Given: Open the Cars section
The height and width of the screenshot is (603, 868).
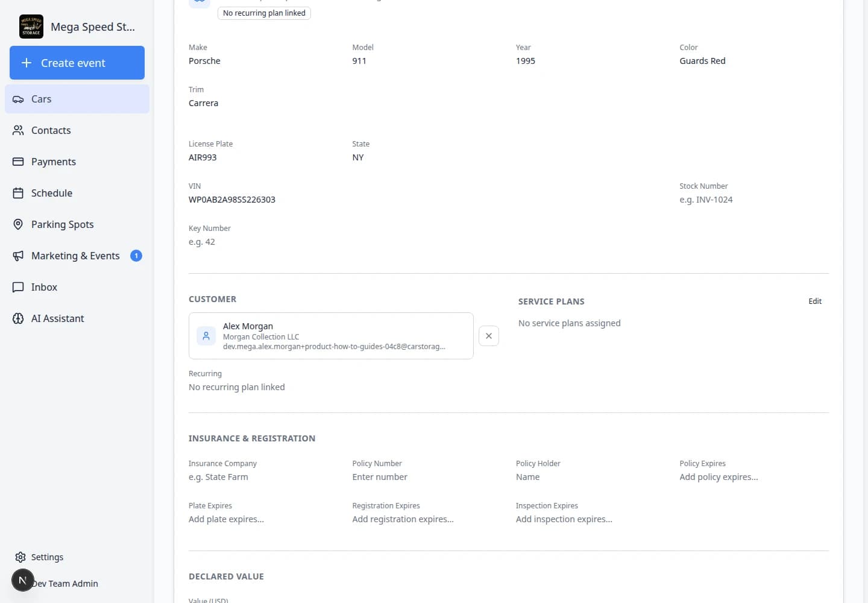Looking at the screenshot, I should pos(77,99).
